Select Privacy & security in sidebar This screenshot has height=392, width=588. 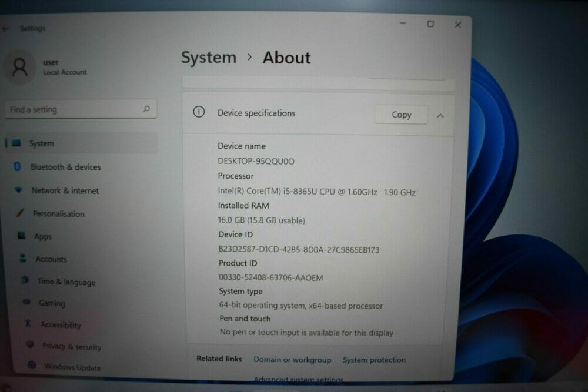(x=72, y=346)
